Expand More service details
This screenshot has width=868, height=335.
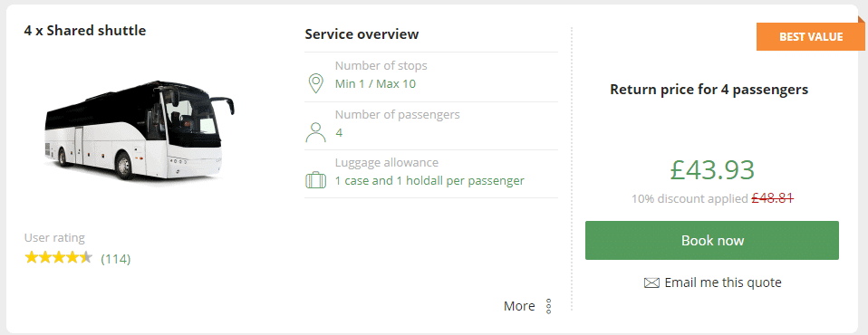coord(519,306)
